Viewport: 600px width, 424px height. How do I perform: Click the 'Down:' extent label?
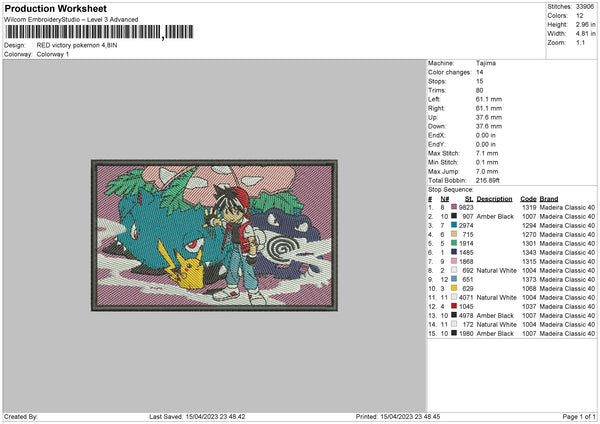click(437, 126)
